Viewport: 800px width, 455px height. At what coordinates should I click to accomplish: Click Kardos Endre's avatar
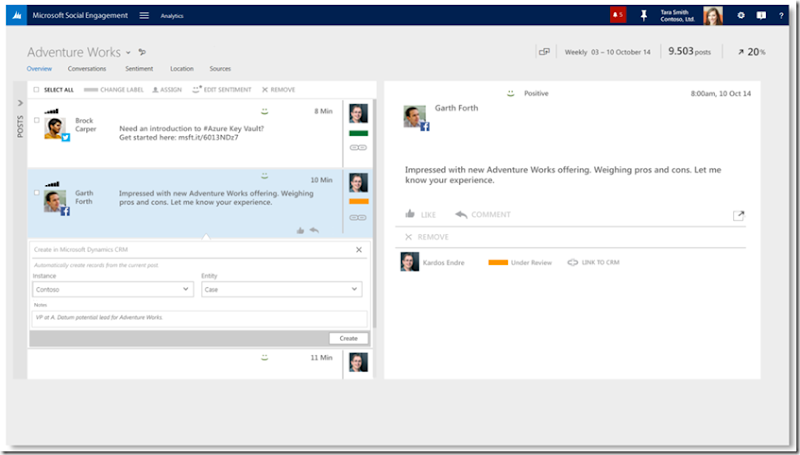(410, 262)
